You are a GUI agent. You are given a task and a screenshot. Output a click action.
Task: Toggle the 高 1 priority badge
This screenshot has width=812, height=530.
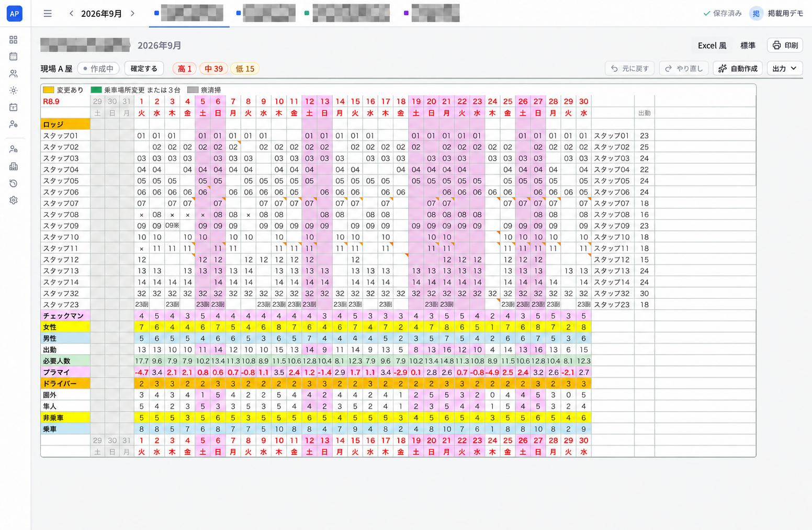pos(185,69)
